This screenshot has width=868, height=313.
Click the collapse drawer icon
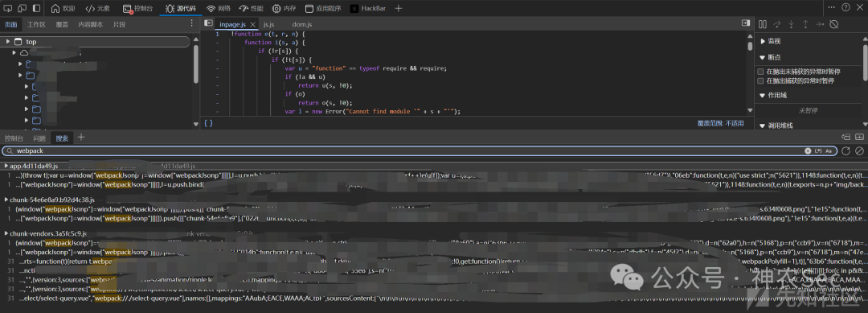pos(859,137)
